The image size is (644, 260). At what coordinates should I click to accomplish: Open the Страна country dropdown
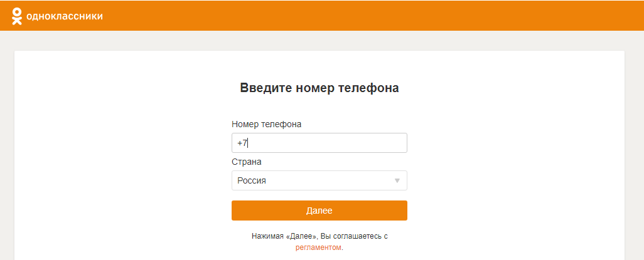[x=319, y=180]
